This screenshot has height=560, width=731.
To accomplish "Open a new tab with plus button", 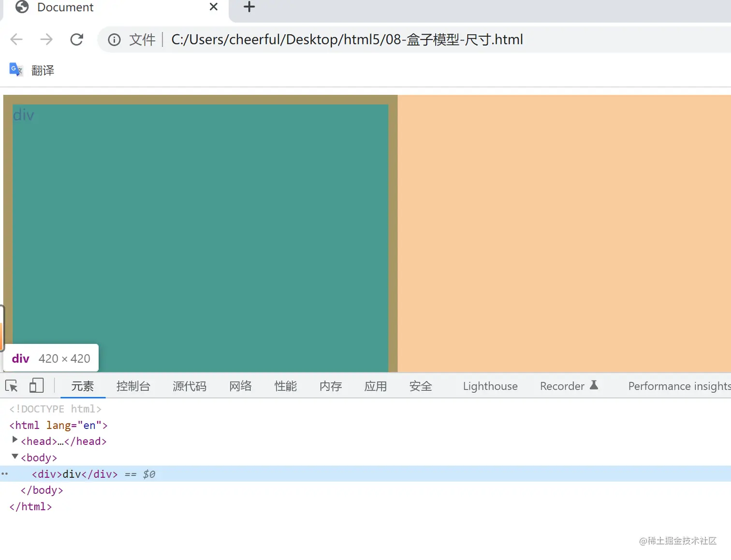I will pos(249,7).
